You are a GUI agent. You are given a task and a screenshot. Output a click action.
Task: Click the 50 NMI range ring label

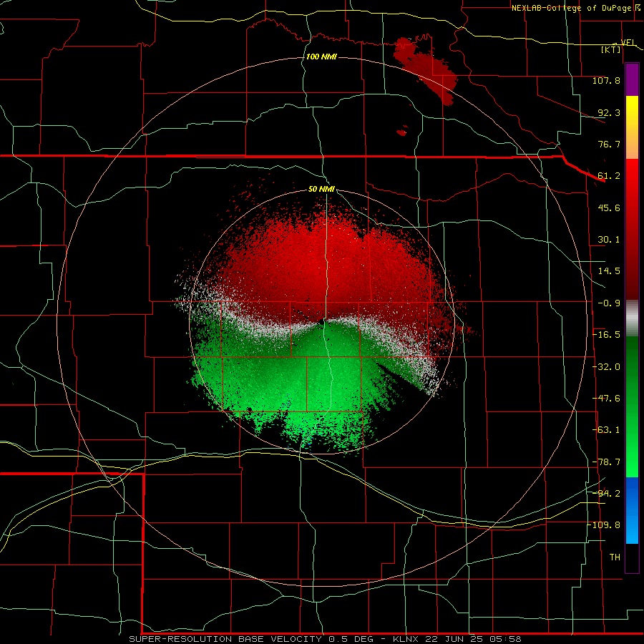(321, 189)
